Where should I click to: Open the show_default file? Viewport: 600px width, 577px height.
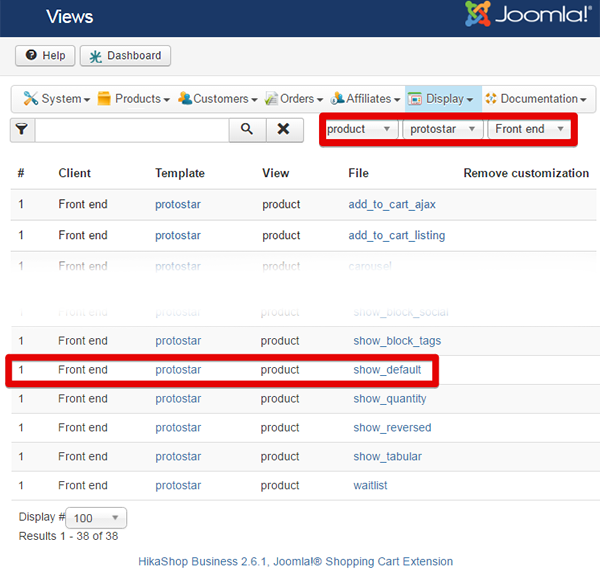tap(387, 370)
